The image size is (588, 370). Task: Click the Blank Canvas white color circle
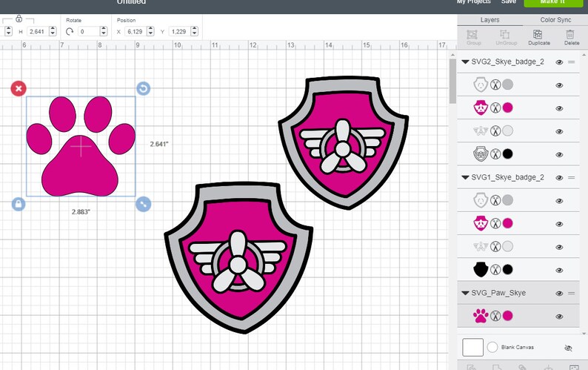[492, 347]
